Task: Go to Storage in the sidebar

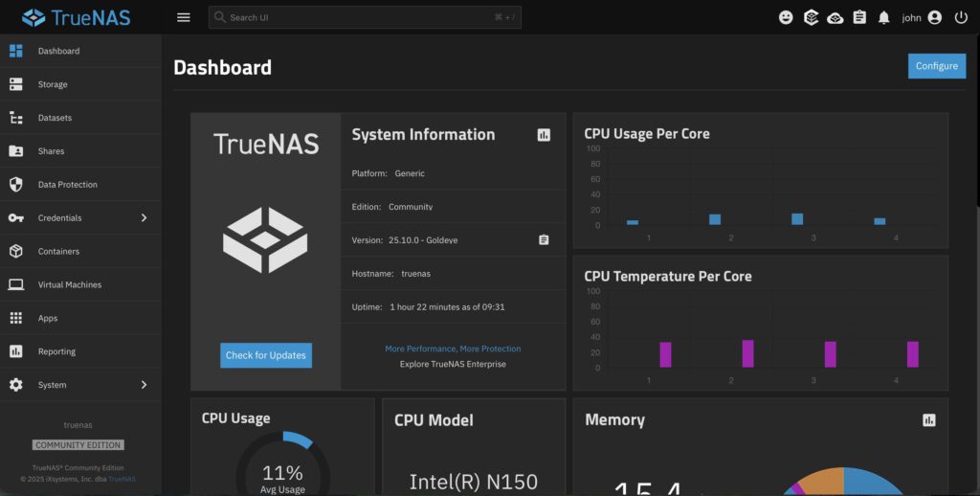Action: [x=53, y=84]
